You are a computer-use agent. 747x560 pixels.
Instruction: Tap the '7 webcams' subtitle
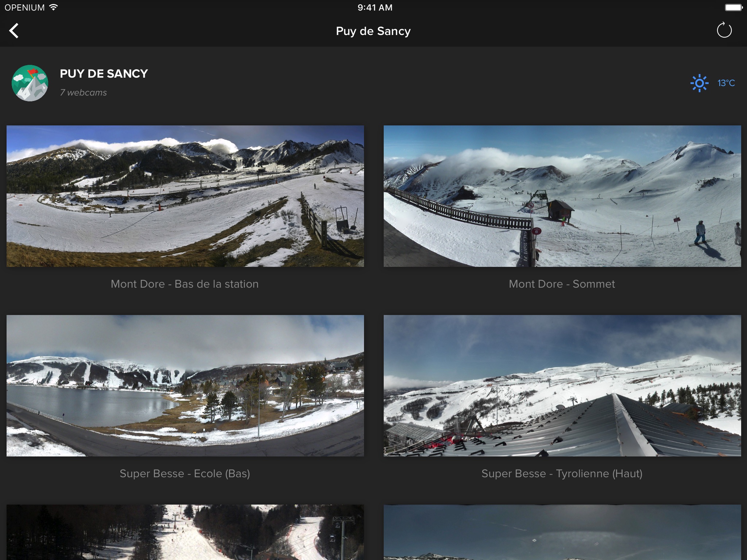pos(84,93)
